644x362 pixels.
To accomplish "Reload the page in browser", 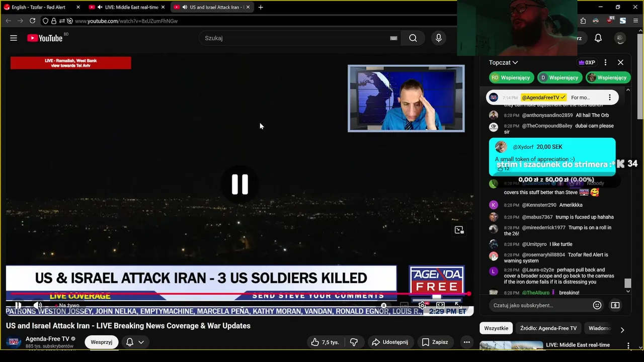I will [33, 21].
